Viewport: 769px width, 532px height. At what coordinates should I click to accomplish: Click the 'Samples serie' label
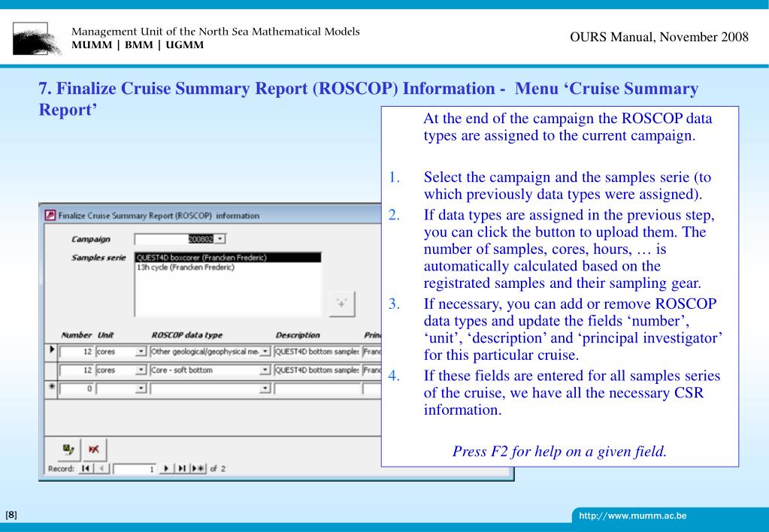[x=98, y=258]
